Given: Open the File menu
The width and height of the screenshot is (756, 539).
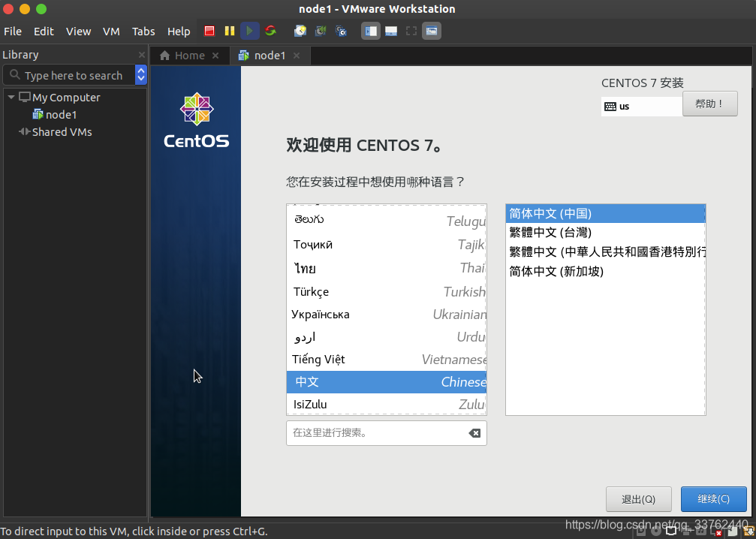Looking at the screenshot, I should (x=13, y=32).
